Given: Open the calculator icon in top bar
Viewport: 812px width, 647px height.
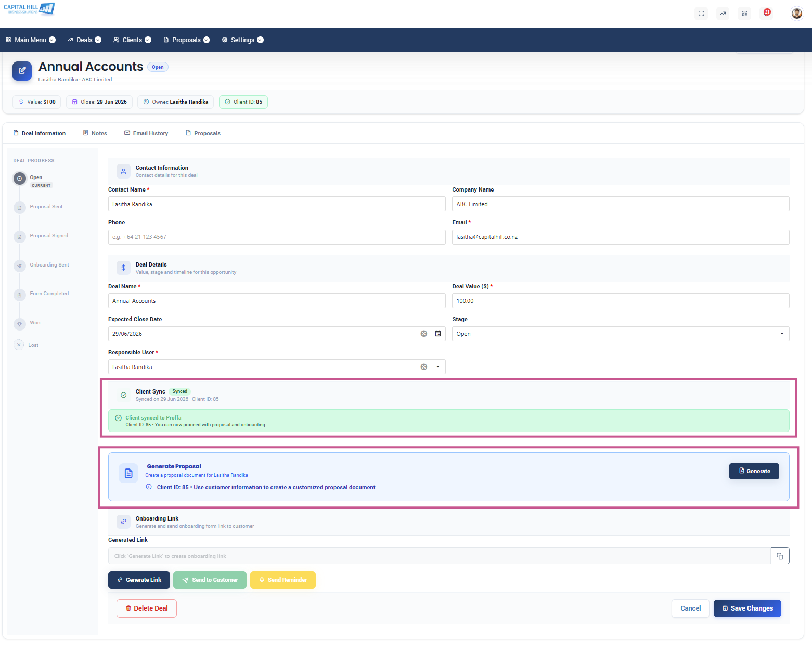Looking at the screenshot, I should point(744,14).
